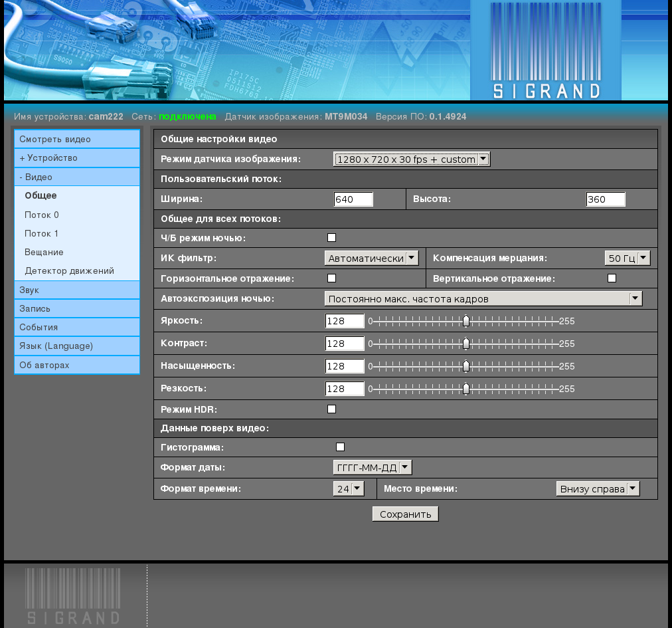Screen dimensions: 672x628
Task: Click the Резкость value field
Action: 345,389
